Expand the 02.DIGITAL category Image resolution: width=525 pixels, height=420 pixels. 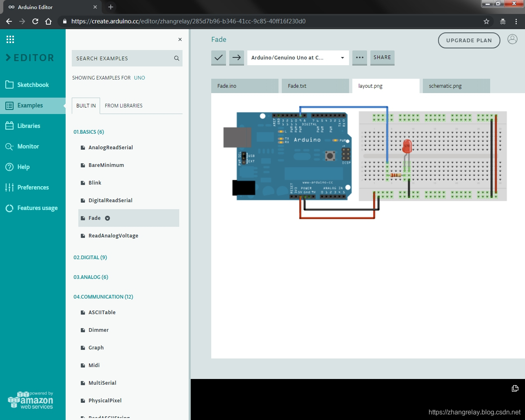point(90,257)
